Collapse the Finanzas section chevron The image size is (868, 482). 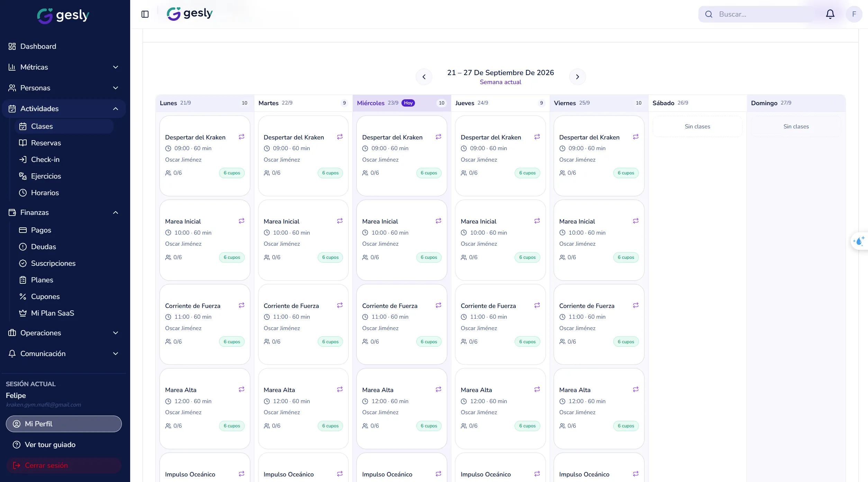[116, 212]
